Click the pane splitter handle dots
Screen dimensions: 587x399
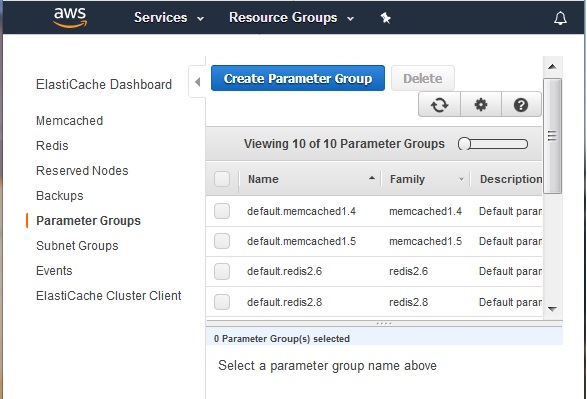384,323
